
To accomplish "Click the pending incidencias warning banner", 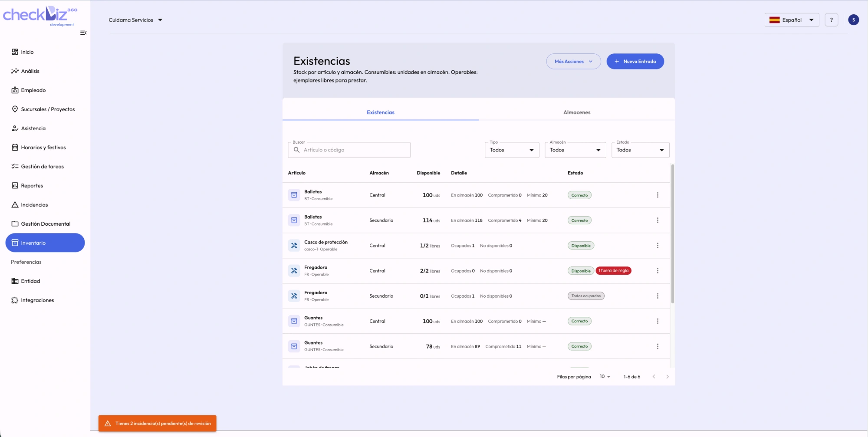I will [x=157, y=424].
